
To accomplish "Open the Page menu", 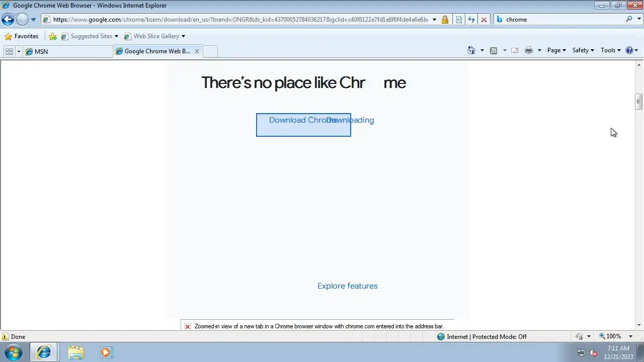I will coord(556,50).
